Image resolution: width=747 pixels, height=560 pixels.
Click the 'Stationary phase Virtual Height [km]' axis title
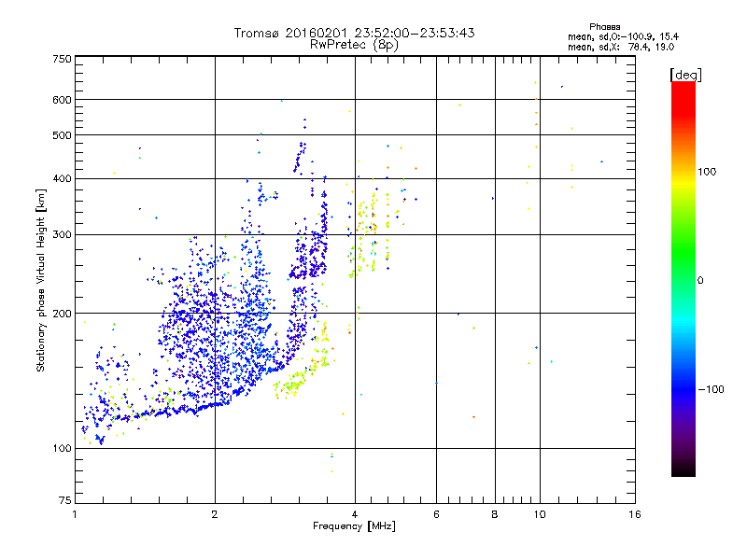[x=40, y=281]
